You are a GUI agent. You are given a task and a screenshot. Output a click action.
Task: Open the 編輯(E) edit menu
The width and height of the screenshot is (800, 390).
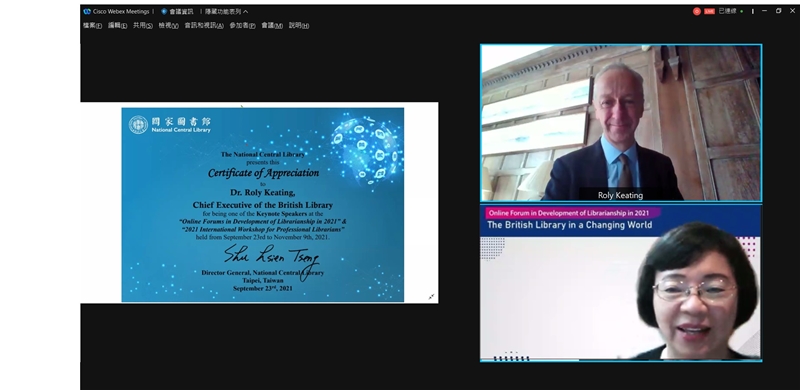pos(117,26)
